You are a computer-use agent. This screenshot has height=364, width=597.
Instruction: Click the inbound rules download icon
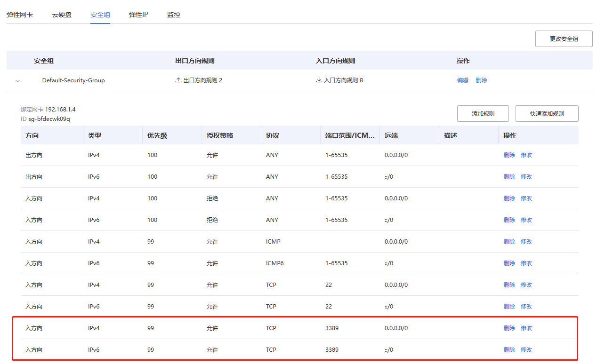[x=319, y=80]
